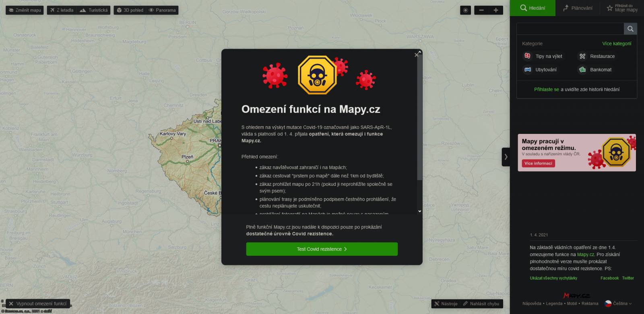
Task: Open Nápověda help link
Action: [x=532, y=304]
